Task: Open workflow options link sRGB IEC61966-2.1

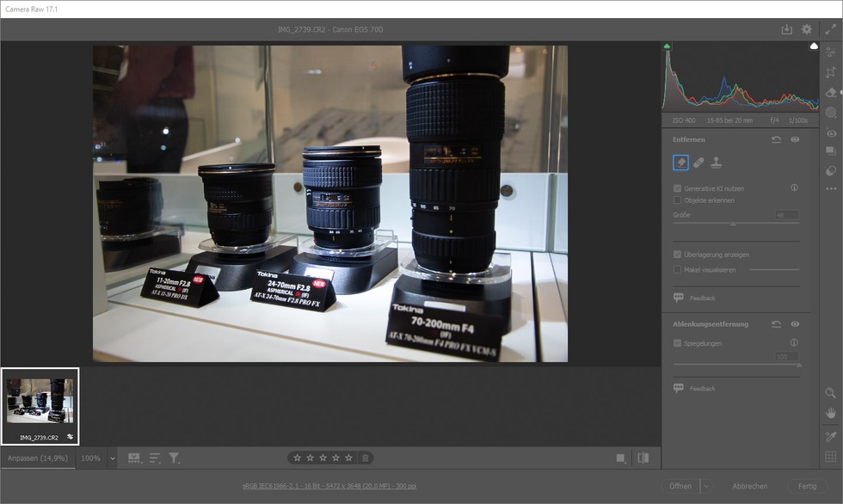Action: pos(330,486)
